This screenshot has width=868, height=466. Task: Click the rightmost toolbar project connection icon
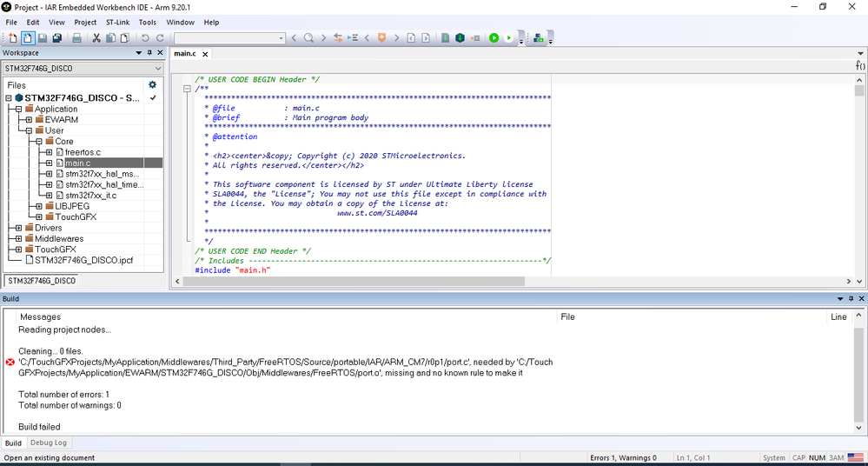(538, 38)
